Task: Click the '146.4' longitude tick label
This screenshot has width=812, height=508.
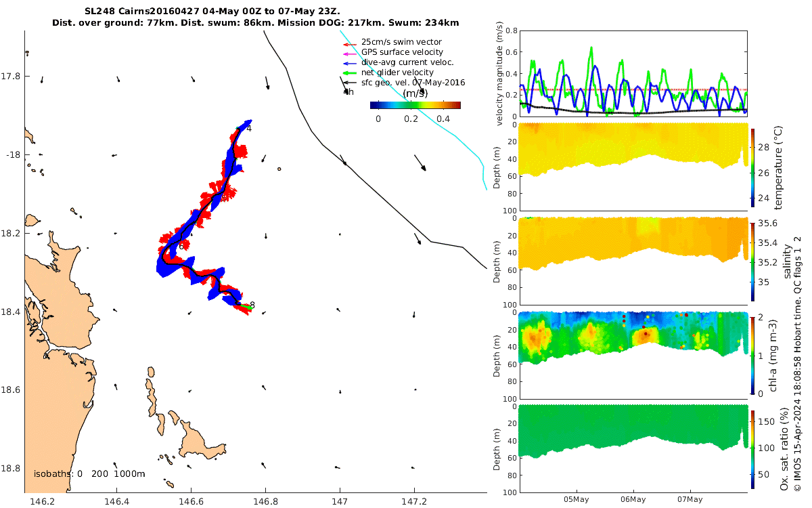Action: [116, 501]
